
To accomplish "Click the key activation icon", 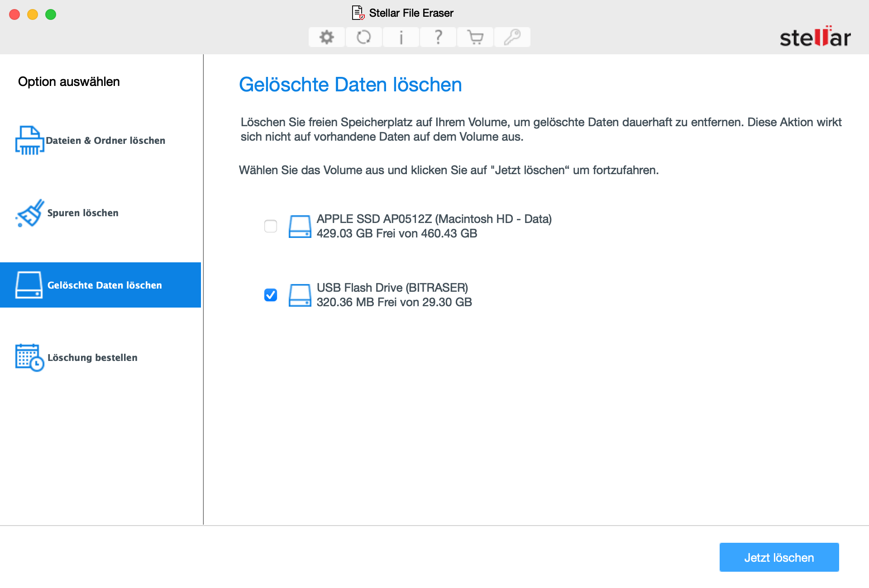I will (512, 37).
